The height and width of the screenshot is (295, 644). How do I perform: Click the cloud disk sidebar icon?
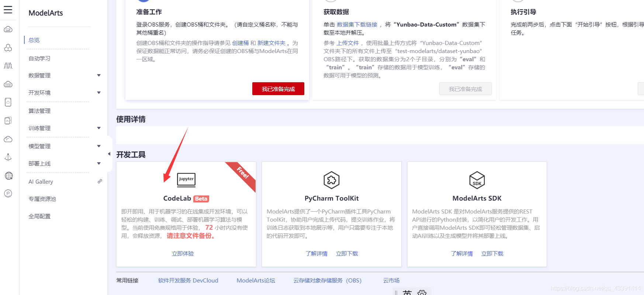point(8,84)
